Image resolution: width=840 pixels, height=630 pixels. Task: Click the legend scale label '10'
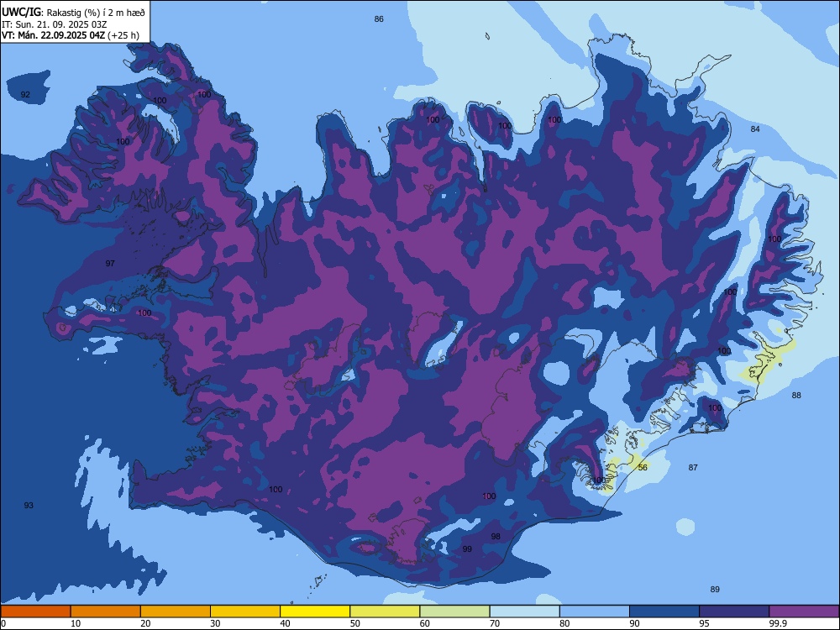pyautogui.click(x=76, y=623)
